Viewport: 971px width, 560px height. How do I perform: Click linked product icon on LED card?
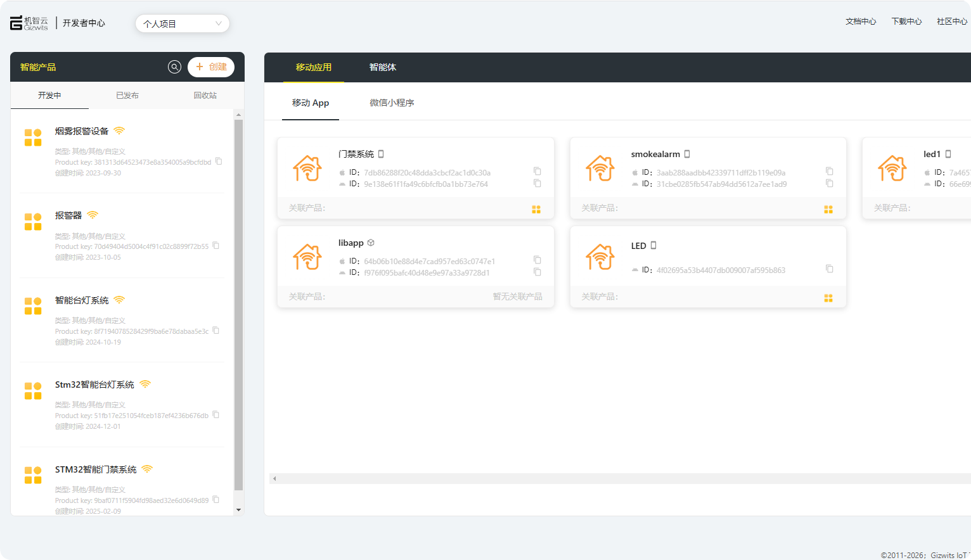[x=828, y=298]
